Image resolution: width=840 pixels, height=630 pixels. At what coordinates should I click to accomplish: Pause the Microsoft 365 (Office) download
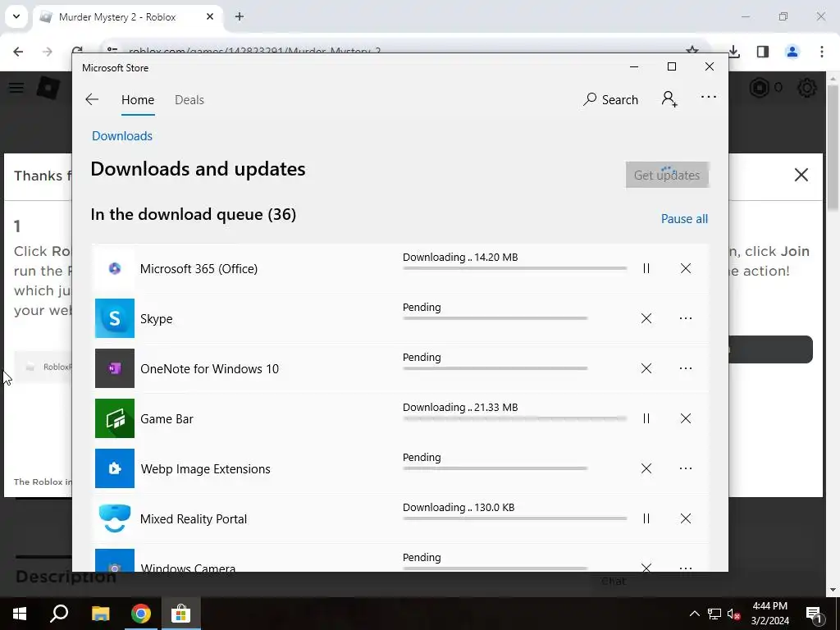click(646, 268)
